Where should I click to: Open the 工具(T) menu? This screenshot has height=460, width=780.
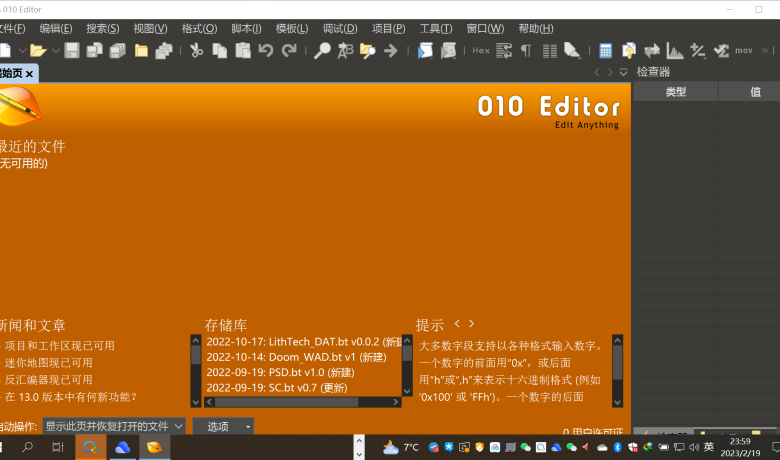(435, 28)
